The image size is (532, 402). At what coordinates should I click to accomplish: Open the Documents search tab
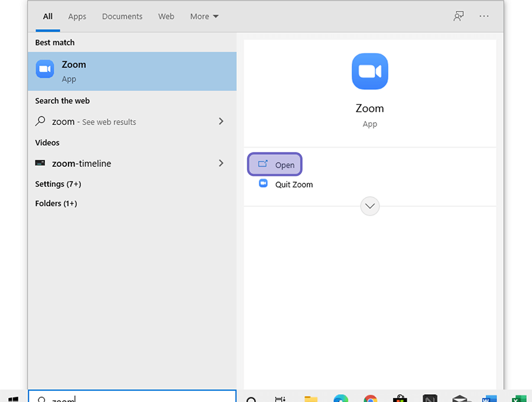click(x=122, y=17)
